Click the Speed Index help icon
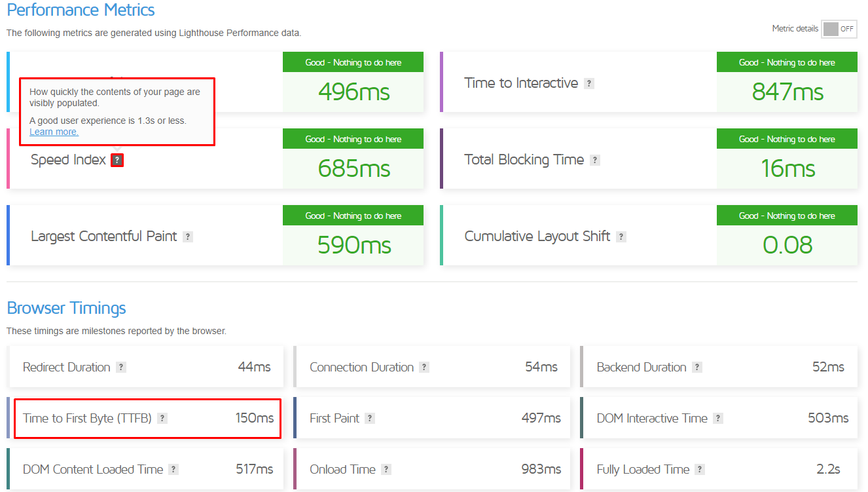Screen dimensions: 868x492 [x=116, y=160]
